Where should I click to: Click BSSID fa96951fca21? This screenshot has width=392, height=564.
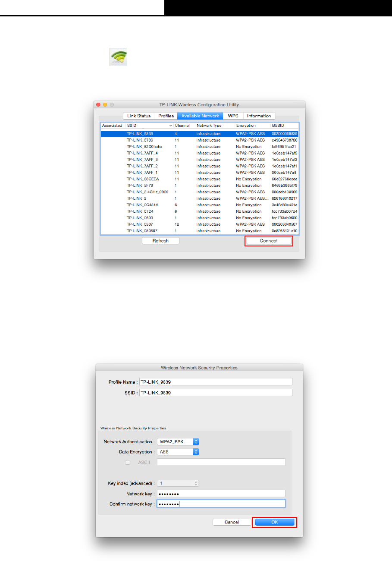(x=284, y=147)
